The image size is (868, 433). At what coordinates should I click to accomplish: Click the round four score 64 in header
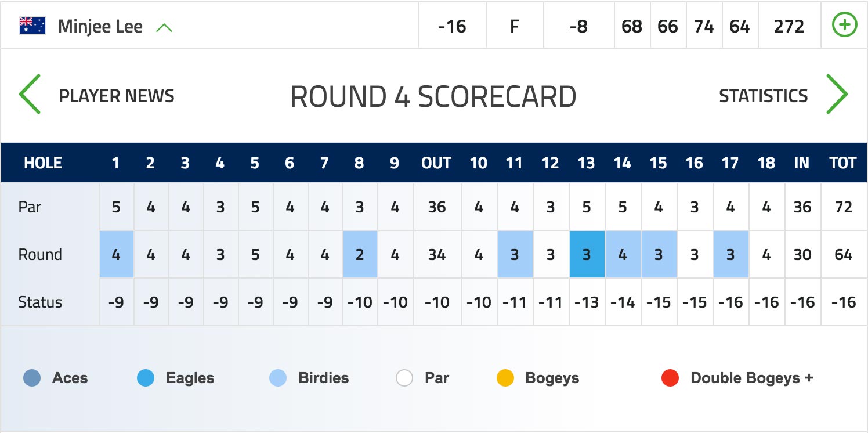740,27
